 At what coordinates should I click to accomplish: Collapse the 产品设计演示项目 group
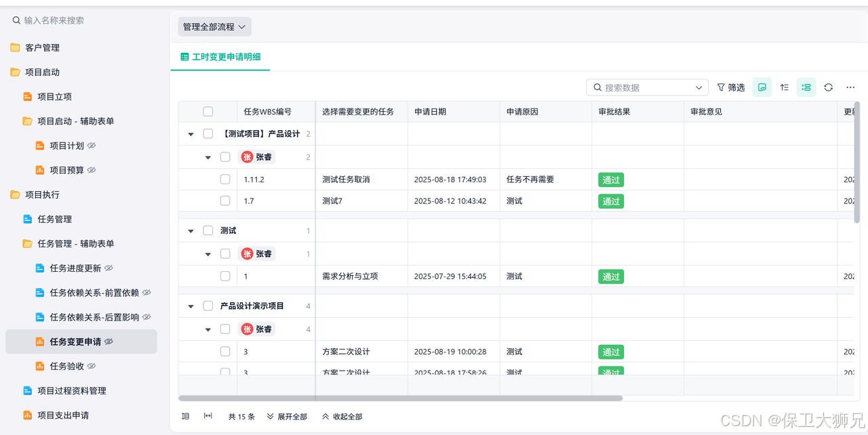point(191,306)
